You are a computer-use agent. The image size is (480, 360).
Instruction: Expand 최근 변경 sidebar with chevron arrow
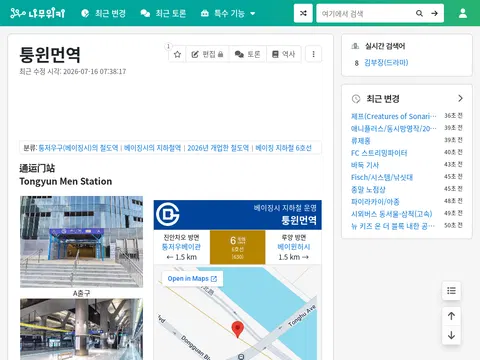pyautogui.click(x=460, y=98)
